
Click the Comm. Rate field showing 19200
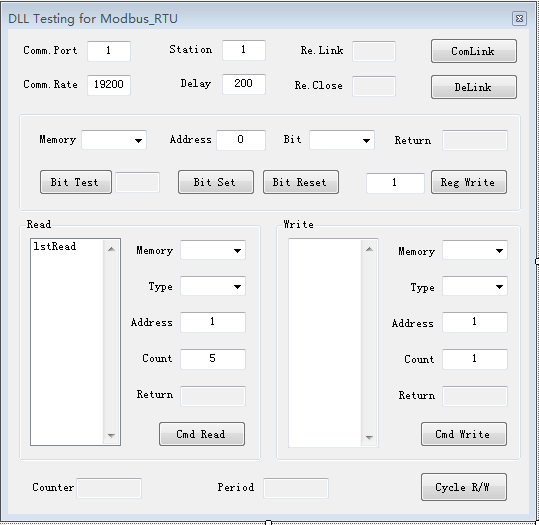point(109,85)
